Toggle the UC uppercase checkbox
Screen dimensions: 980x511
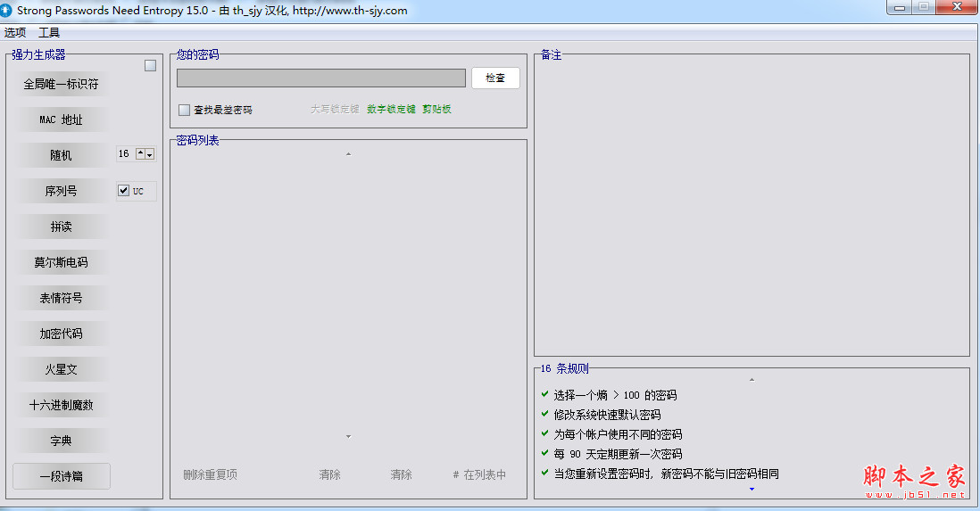point(124,191)
